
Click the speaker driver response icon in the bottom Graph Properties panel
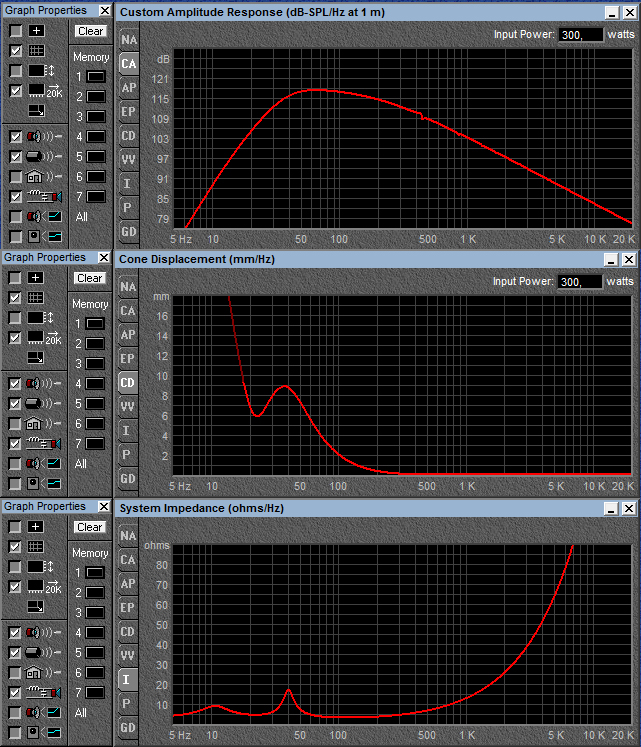click(43, 633)
